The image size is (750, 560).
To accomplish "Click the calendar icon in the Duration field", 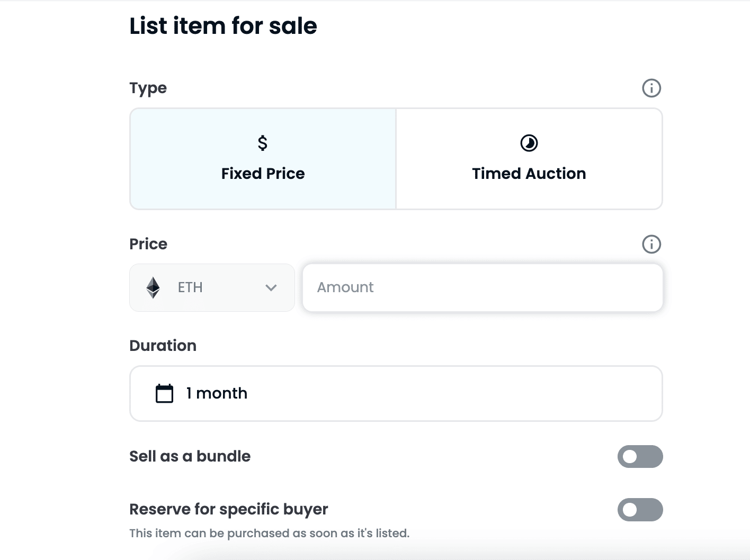I will click(165, 393).
